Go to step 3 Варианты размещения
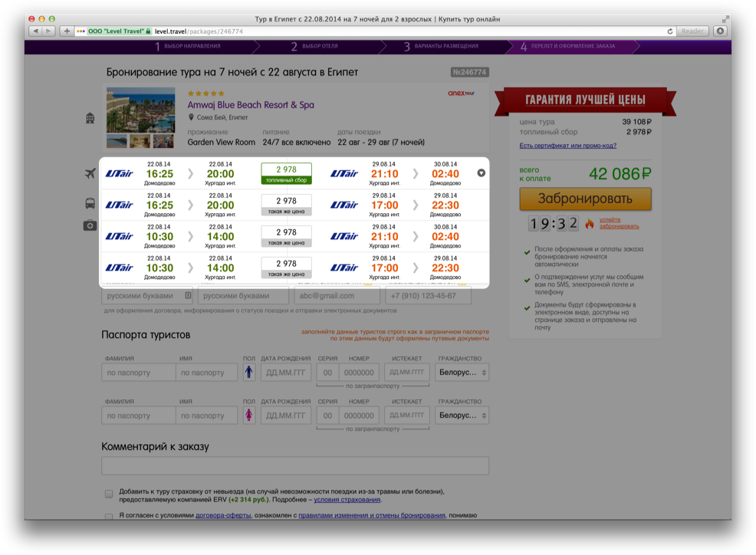 coord(441,46)
